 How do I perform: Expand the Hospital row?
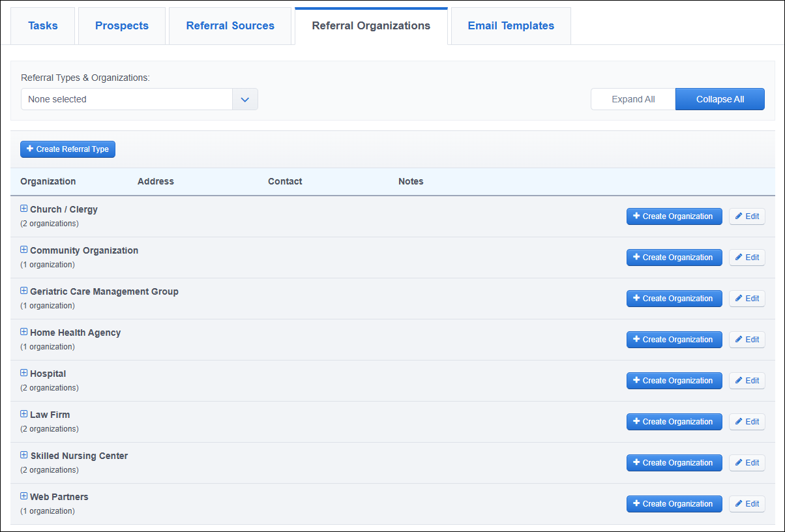click(24, 373)
